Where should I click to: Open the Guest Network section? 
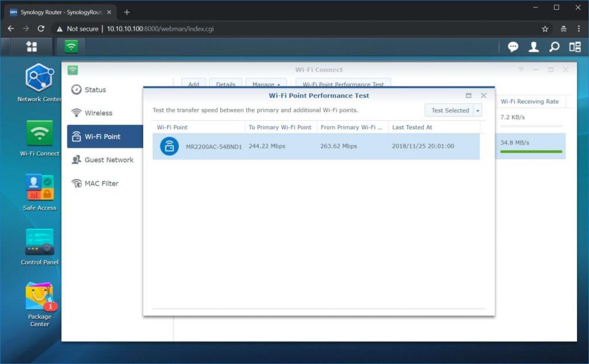tap(105, 160)
